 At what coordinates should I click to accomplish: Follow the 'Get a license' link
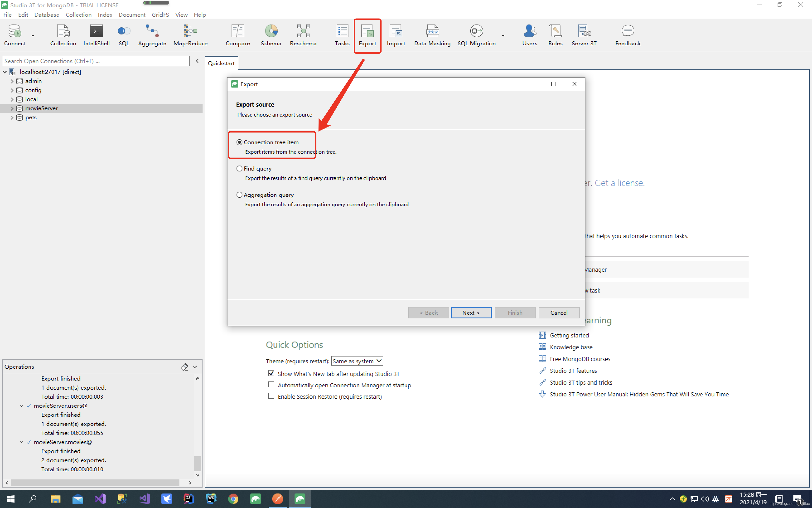(x=619, y=183)
